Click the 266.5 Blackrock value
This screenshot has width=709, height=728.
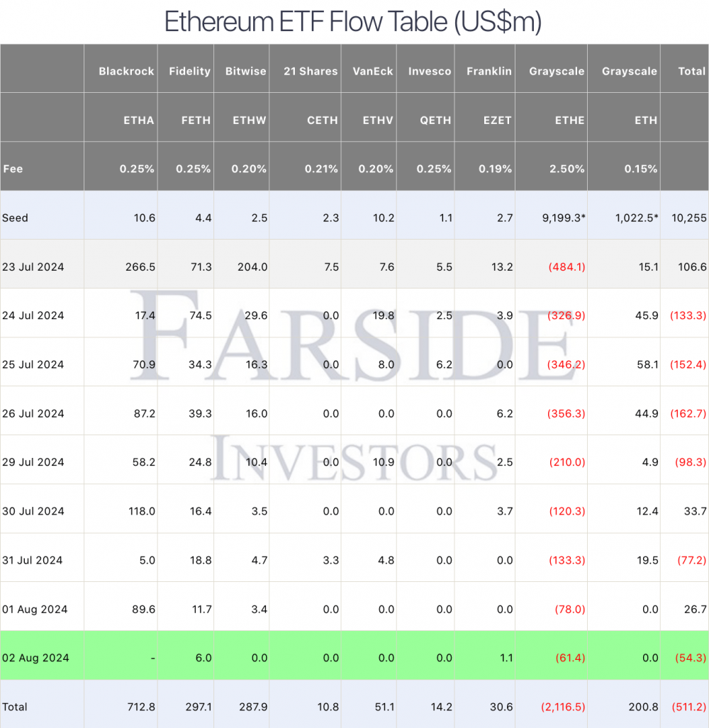140,267
